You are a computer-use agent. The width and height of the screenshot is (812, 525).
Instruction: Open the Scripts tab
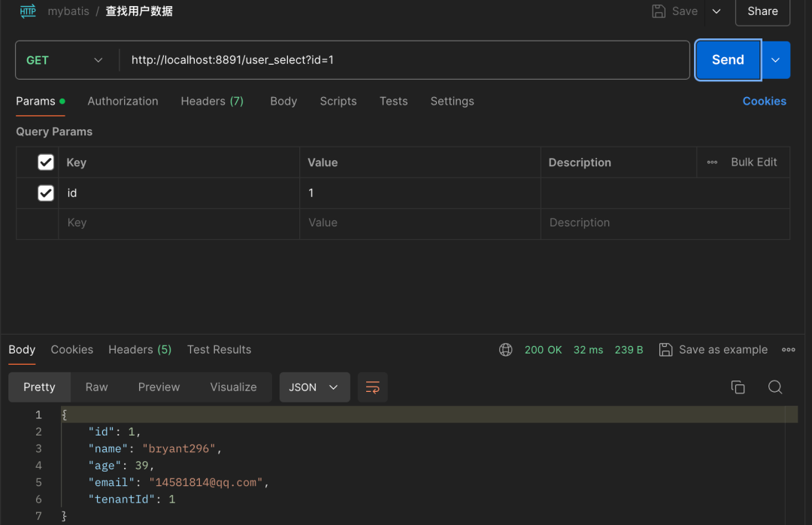(x=338, y=101)
